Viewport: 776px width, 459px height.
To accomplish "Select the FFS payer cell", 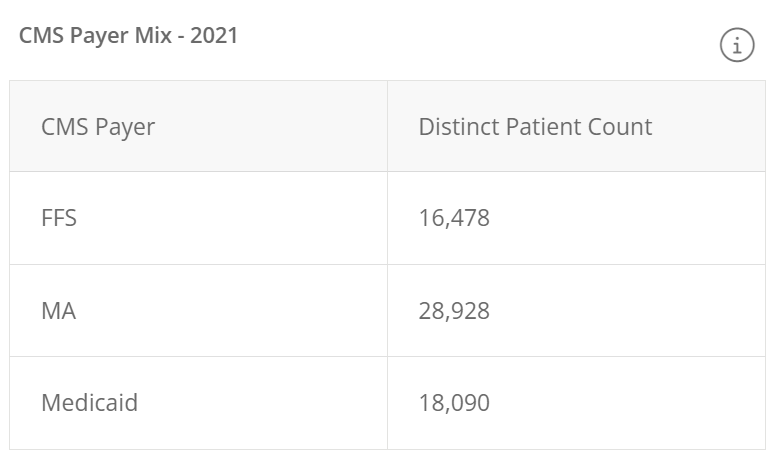I will 198,218.
